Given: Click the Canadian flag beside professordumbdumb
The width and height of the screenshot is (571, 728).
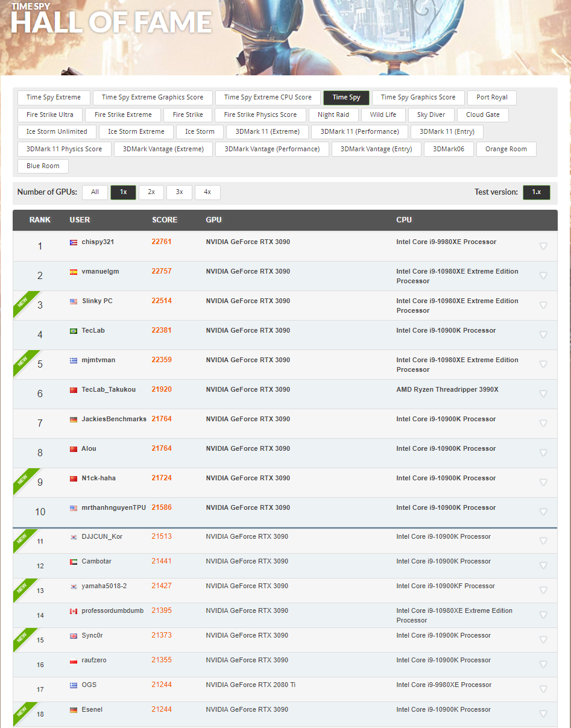Looking at the screenshot, I should [74, 611].
